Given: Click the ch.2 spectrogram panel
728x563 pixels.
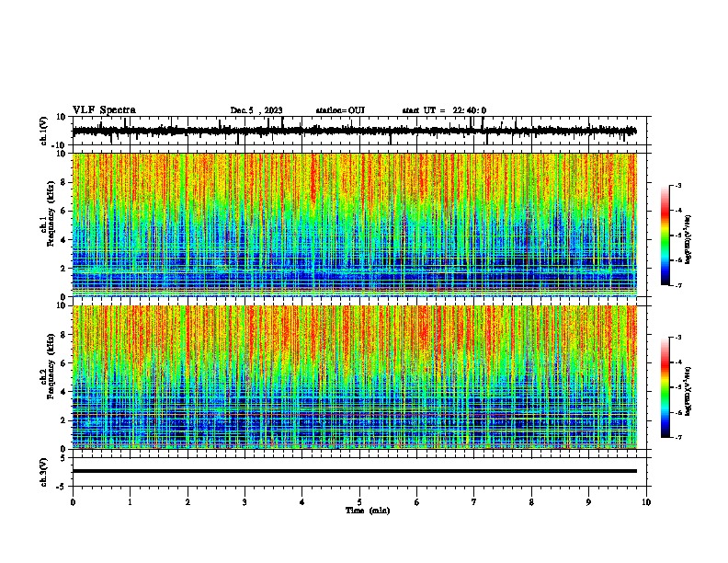Looking at the screenshot, I should point(355,377).
